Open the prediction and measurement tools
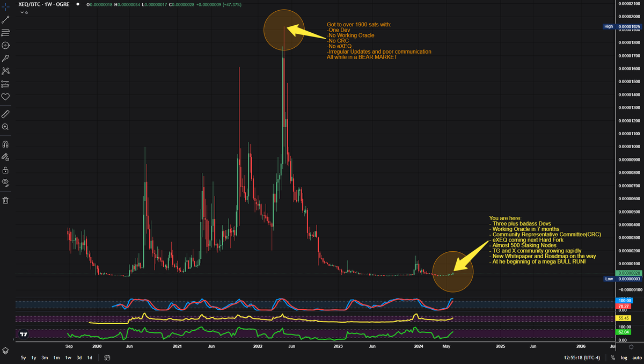This screenshot has height=364, width=644. pos(5,84)
